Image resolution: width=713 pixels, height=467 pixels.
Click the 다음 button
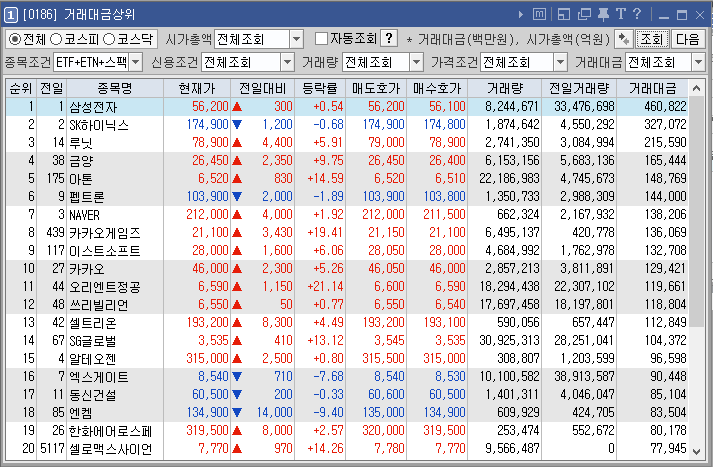[688, 39]
